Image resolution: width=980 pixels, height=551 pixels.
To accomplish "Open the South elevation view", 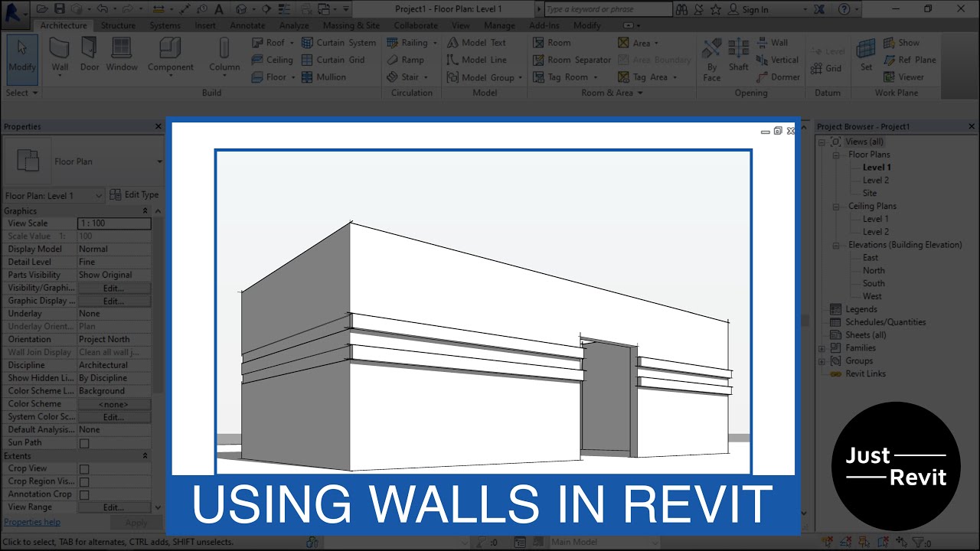I will click(874, 283).
